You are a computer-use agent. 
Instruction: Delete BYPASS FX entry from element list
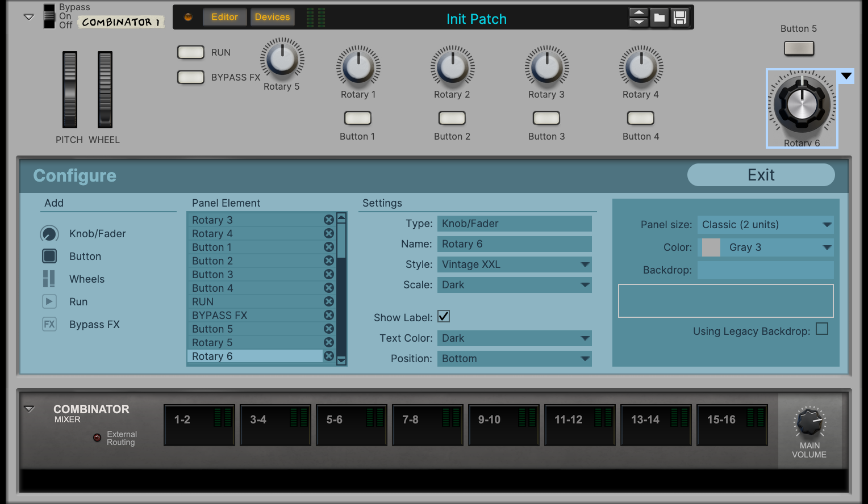328,315
